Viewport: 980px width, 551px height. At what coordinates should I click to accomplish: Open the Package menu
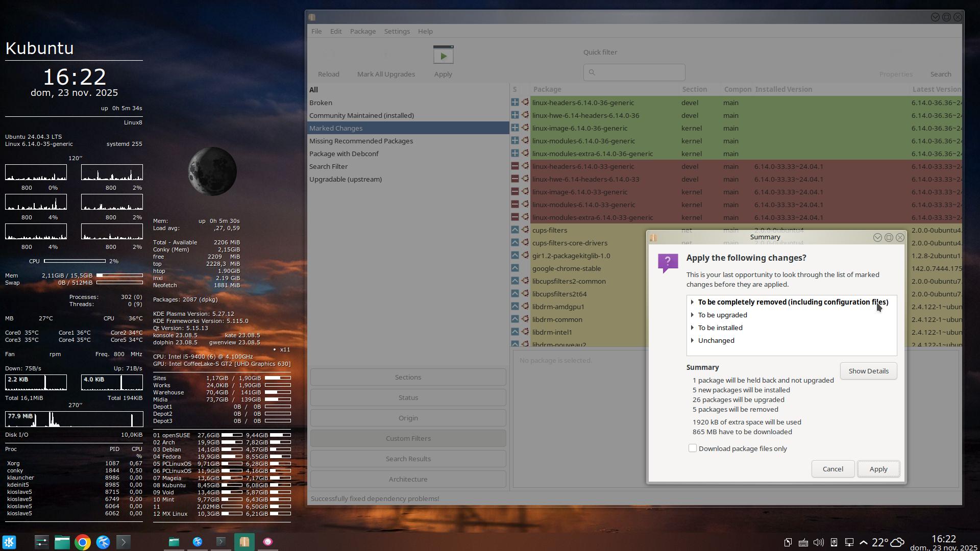[x=362, y=31]
